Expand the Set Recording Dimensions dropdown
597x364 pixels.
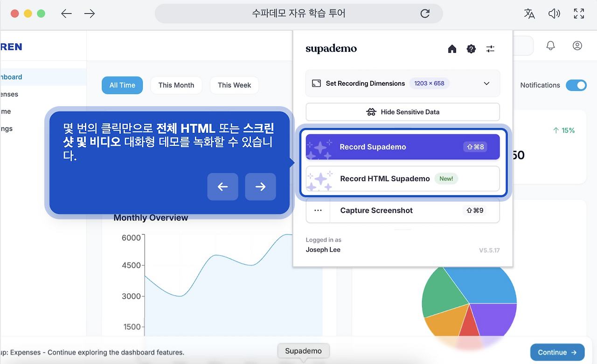[486, 83]
